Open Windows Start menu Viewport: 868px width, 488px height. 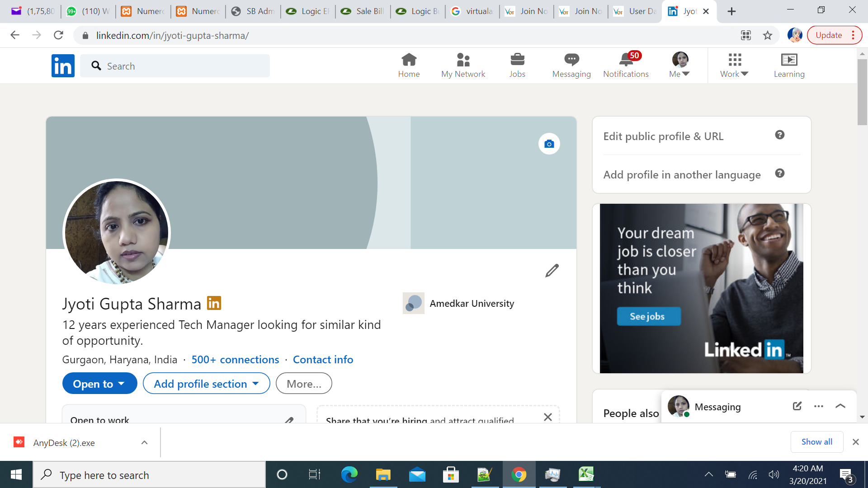[x=16, y=474]
